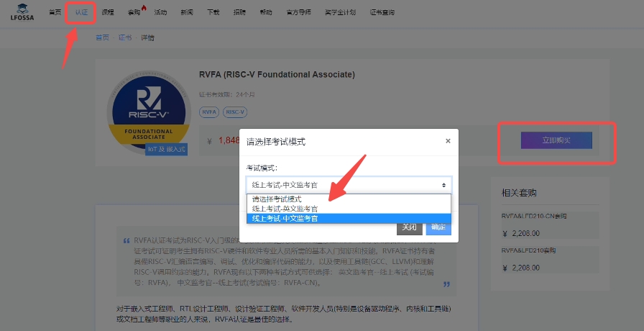Image resolution: width=644 pixels, height=331 pixels.
Task: Choose 请选择考试模式 placeholder option
Action: click(349, 199)
